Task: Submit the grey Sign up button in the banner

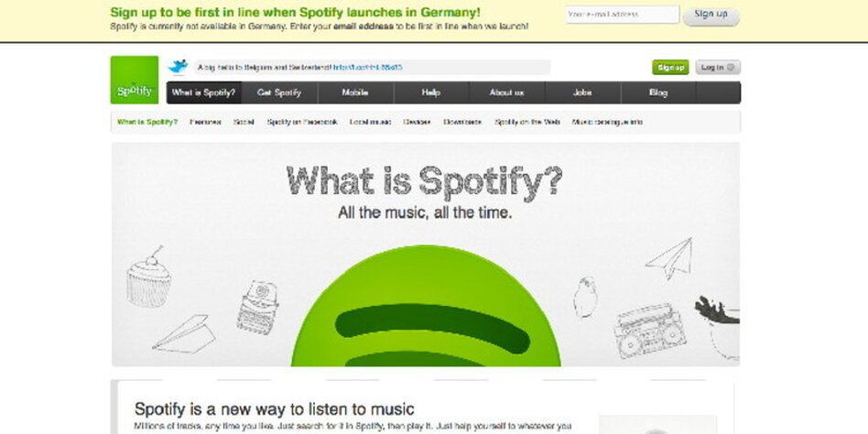Action: click(x=711, y=16)
